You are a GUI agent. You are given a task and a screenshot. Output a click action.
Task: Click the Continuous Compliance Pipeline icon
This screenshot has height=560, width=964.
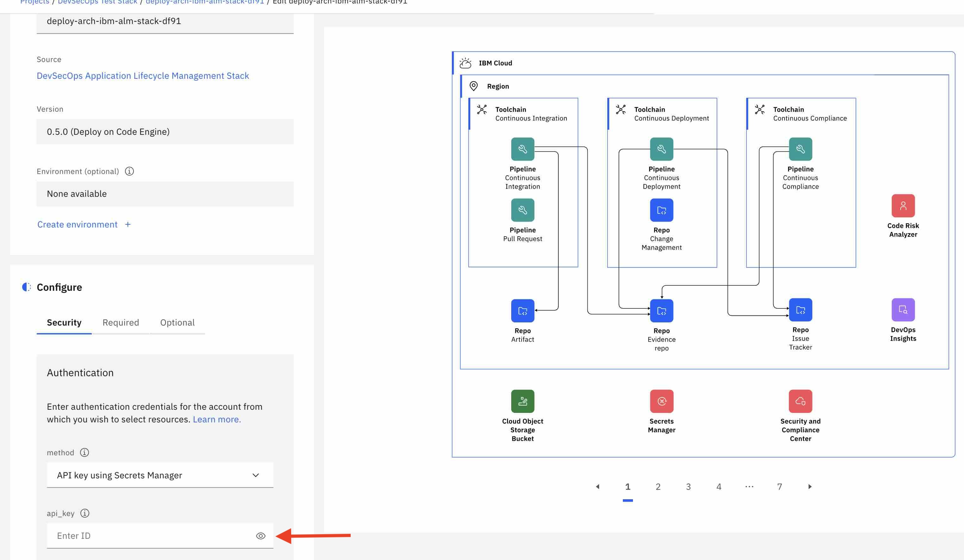(x=800, y=149)
